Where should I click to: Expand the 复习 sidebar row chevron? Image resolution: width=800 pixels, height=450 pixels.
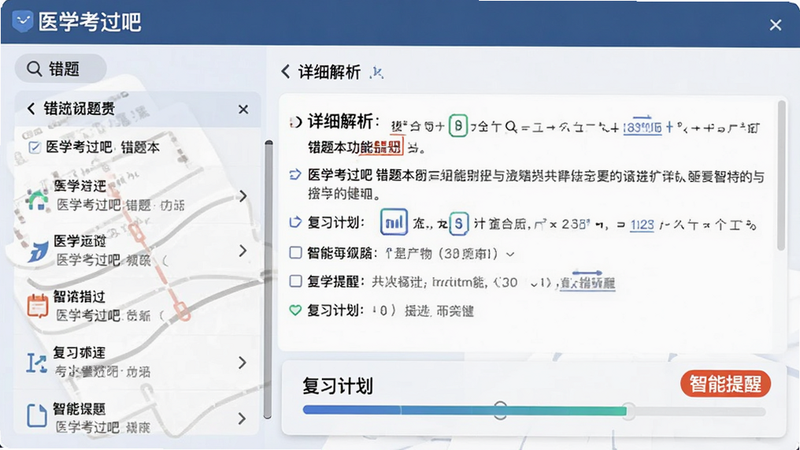click(x=243, y=363)
